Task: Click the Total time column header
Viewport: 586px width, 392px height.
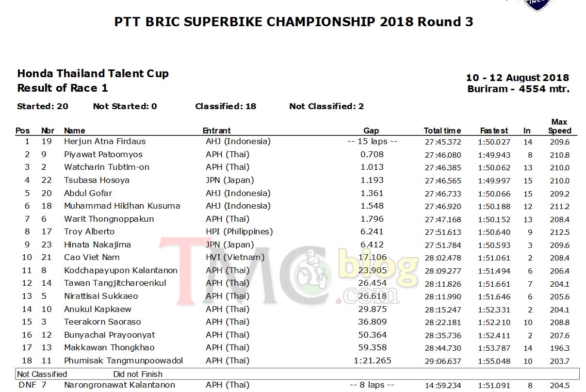Action: click(442, 131)
